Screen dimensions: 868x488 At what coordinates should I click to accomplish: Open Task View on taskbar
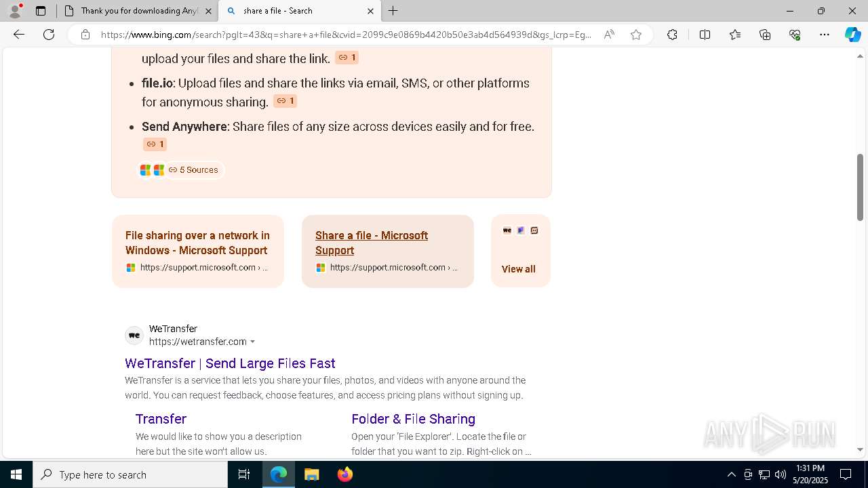click(x=244, y=474)
